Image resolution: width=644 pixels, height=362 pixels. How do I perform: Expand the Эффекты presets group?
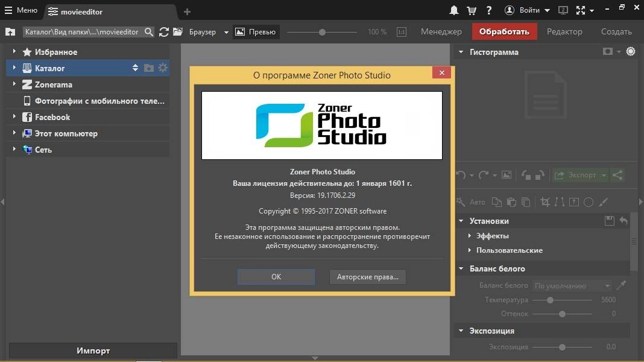point(470,236)
